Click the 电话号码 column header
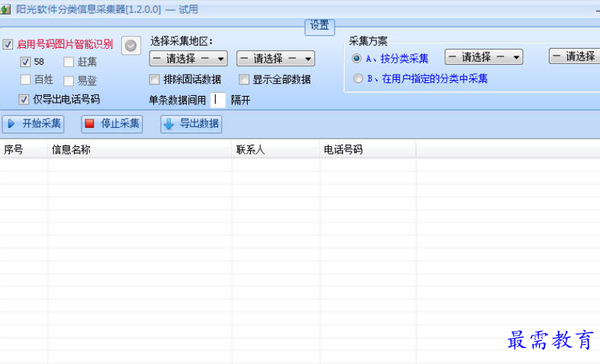 pos(368,149)
